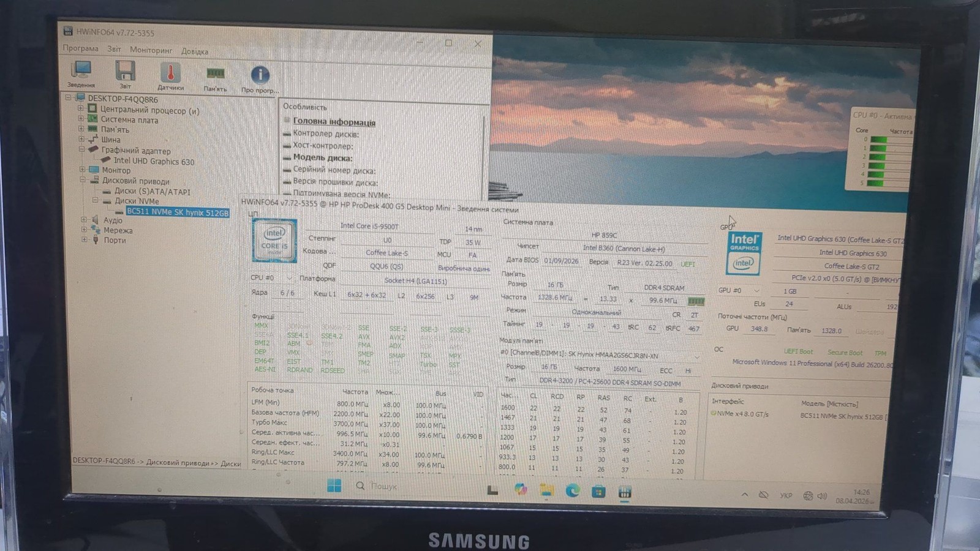Open the Про програму info icon
Image resolution: width=980 pixels, height=551 pixels.
point(260,75)
